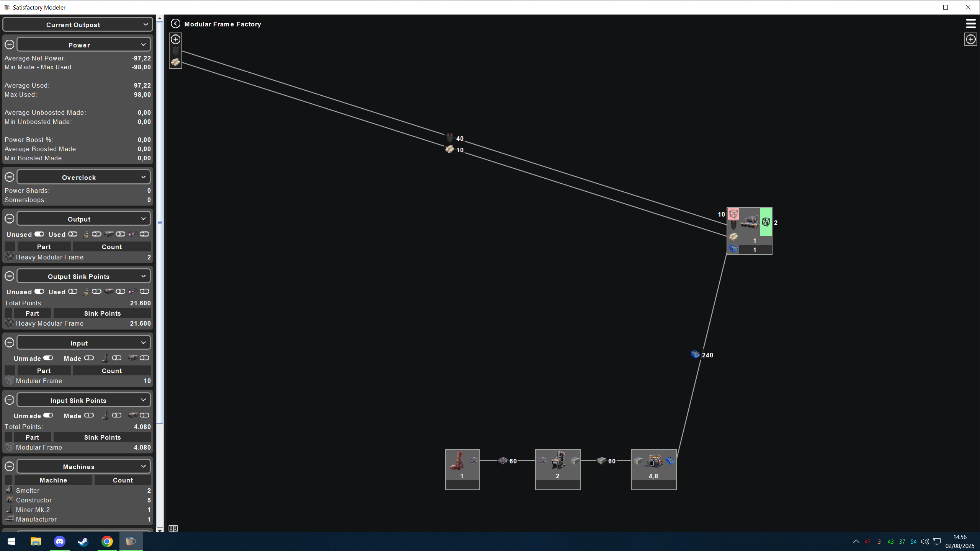Click the iron ingot icon on the 60 link
Viewport: 980px width, 551px height.
click(601, 460)
